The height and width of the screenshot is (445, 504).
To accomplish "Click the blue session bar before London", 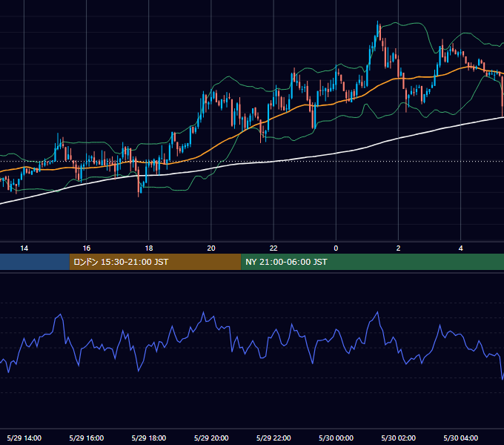I will click(x=35, y=262).
